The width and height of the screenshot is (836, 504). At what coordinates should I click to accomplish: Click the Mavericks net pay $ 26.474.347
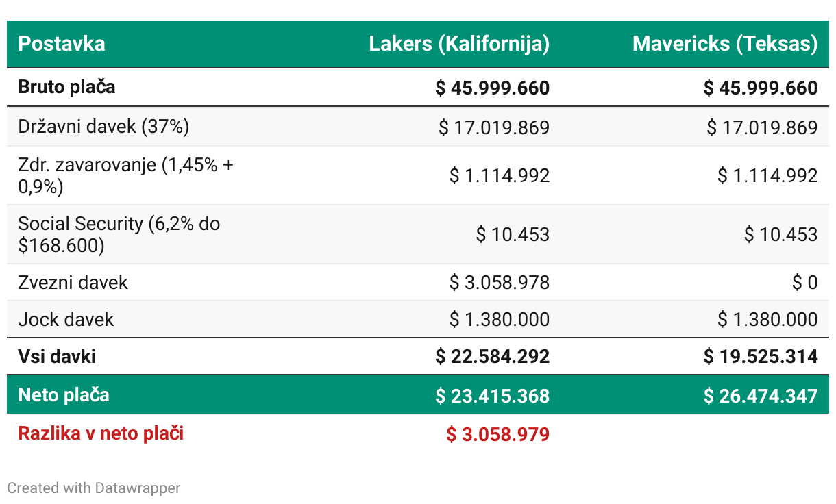click(x=761, y=396)
